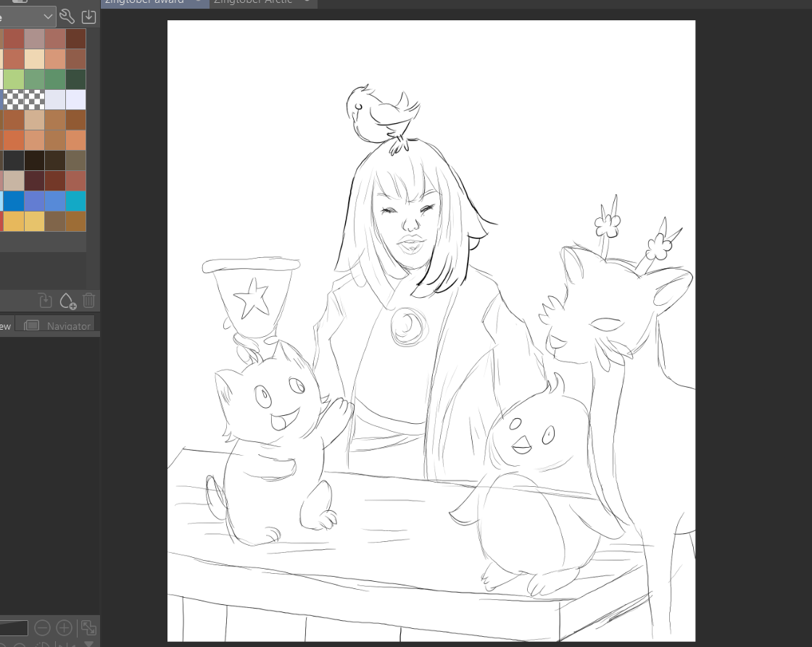Switch to the Navigator tab
The height and width of the screenshot is (647, 812).
[59, 325]
